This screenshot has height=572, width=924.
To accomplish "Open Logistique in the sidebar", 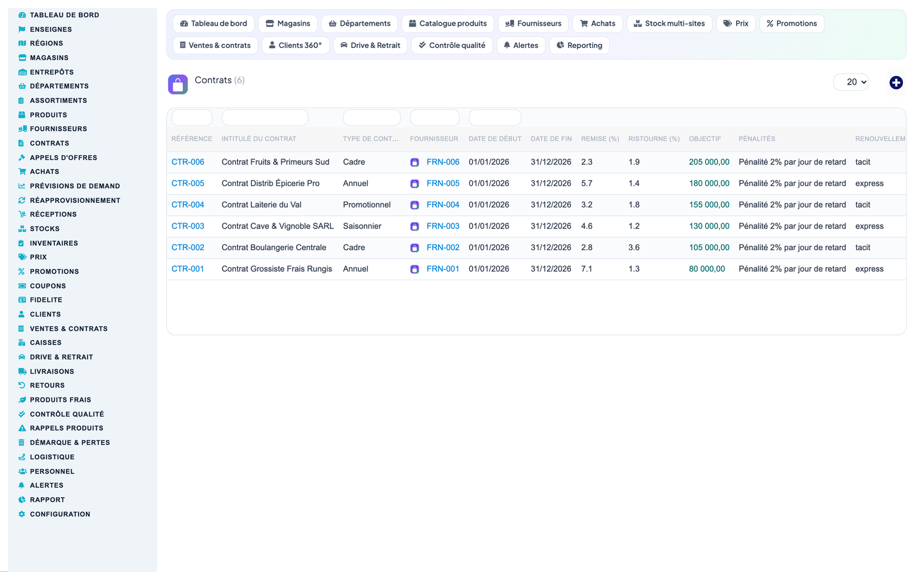I will 52,457.
